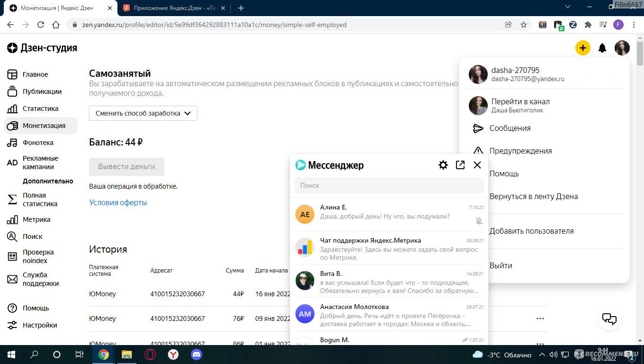This screenshot has height=364, width=644.
Task: Open a new browser tab
Action: (241, 8)
